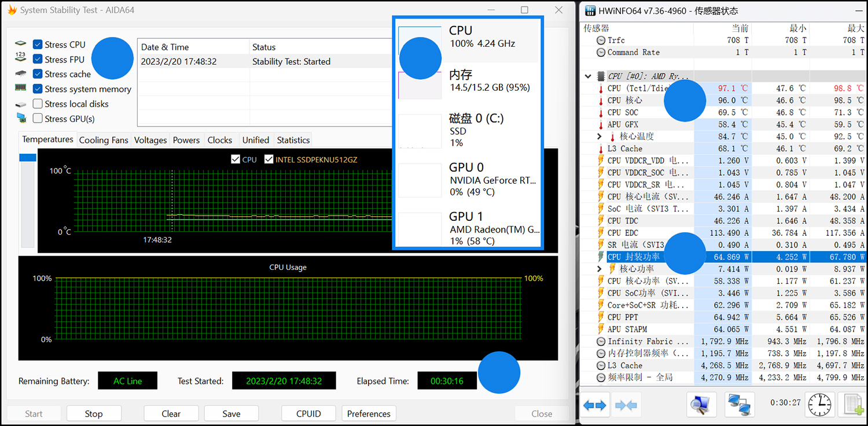Click the chip icon beside Stress cache
Screen dimensions: 868x426
(x=21, y=74)
